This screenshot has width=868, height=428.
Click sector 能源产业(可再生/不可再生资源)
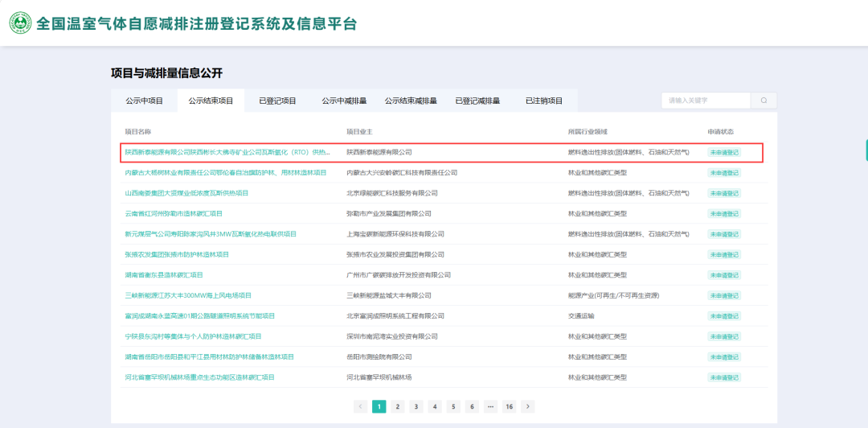(x=614, y=295)
